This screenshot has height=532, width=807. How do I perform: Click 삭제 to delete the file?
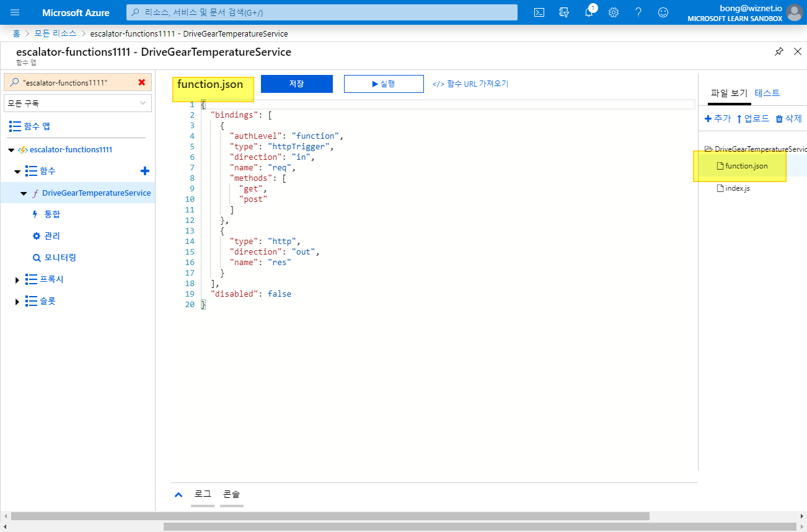[788, 118]
